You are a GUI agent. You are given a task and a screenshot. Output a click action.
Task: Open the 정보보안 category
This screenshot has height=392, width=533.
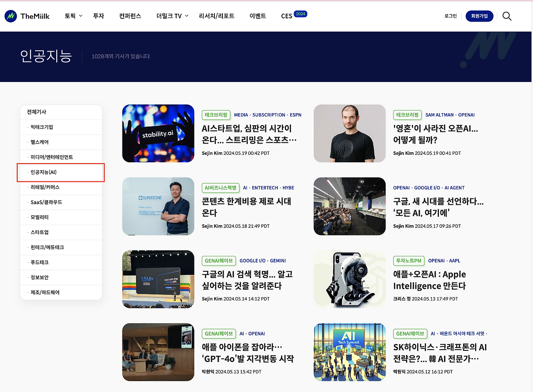pos(61,277)
